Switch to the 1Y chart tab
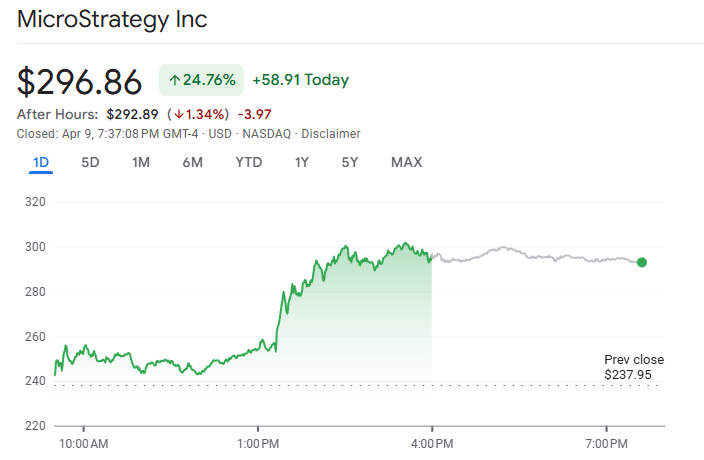The height and width of the screenshot is (460, 704). [301, 162]
